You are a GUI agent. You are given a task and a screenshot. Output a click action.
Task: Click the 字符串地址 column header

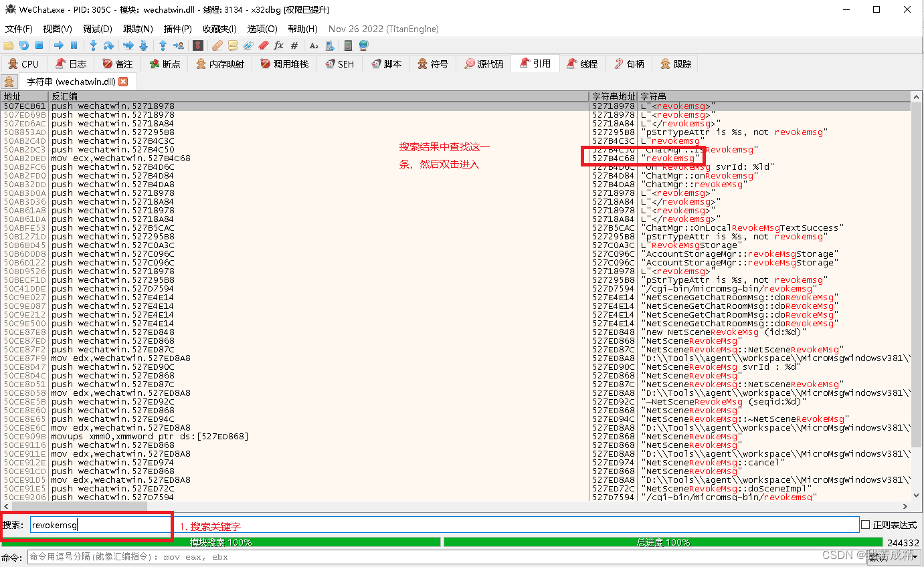pos(614,96)
